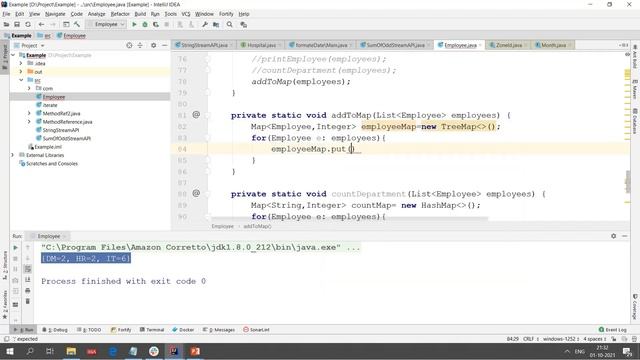This screenshot has height=360, width=640.
Task: Click the Save All toolbar icon
Action: tap(17, 24)
